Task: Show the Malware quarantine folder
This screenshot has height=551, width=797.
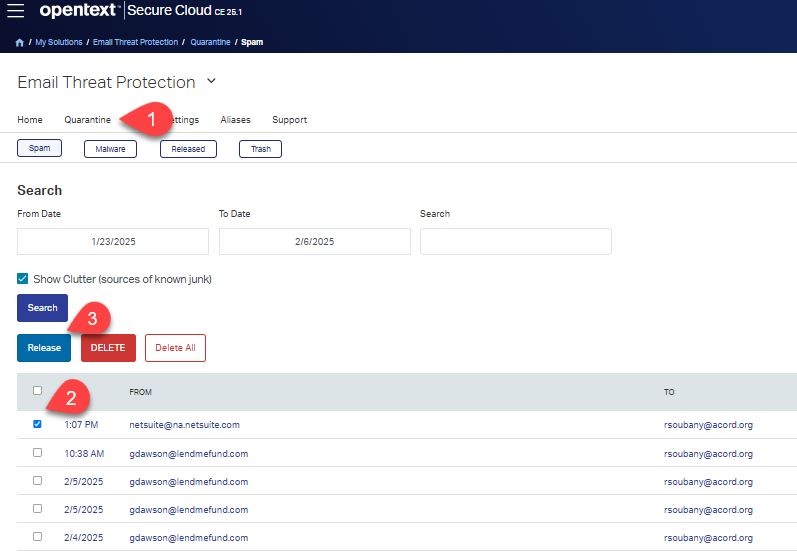Action: point(110,149)
